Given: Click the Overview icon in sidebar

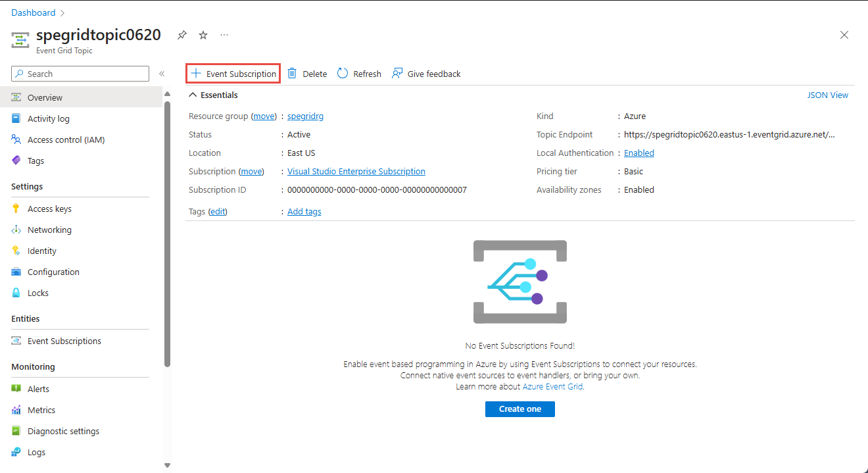Looking at the screenshot, I should [x=16, y=97].
